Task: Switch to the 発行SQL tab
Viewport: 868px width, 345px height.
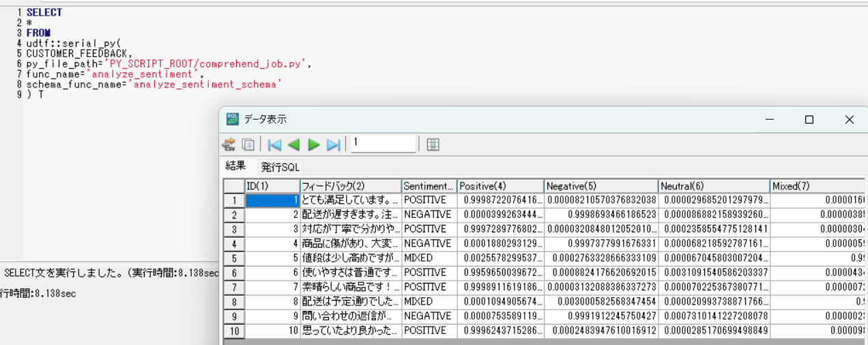Action: coord(280,167)
